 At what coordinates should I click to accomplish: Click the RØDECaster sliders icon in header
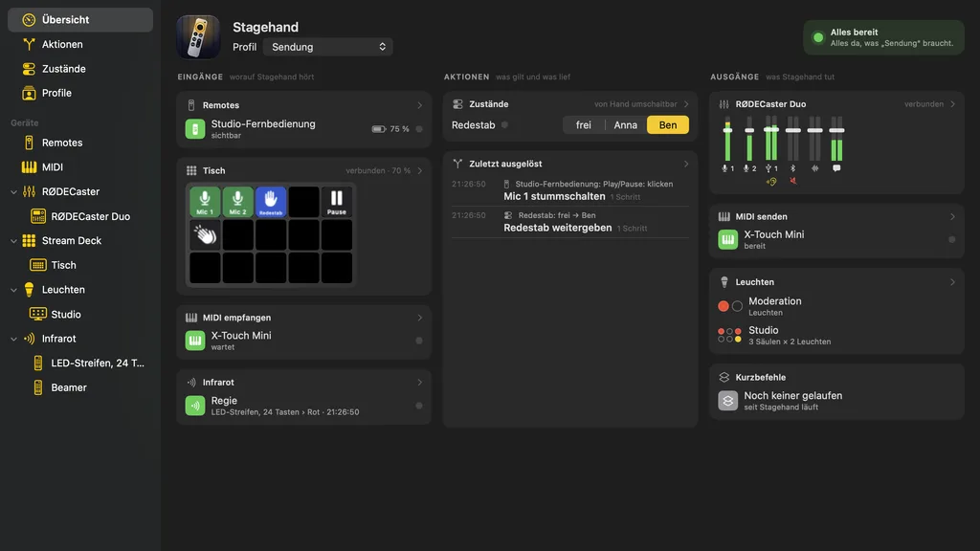pos(724,104)
